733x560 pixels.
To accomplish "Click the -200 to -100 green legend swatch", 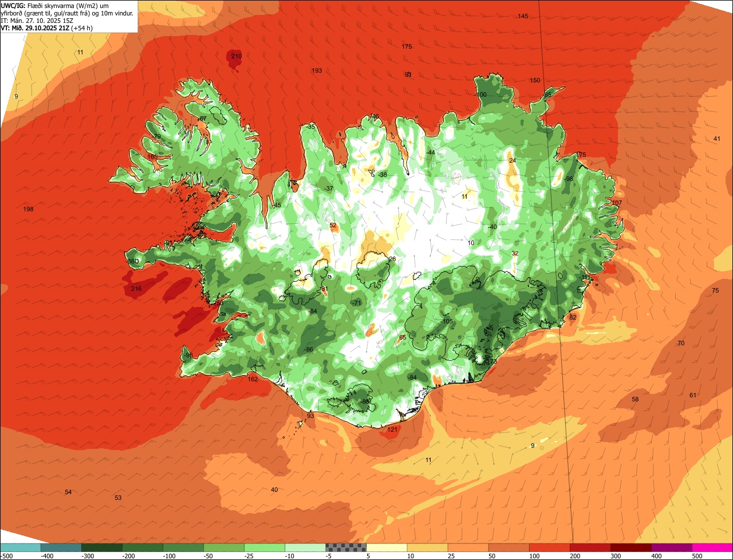I will [x=143, y=547].
